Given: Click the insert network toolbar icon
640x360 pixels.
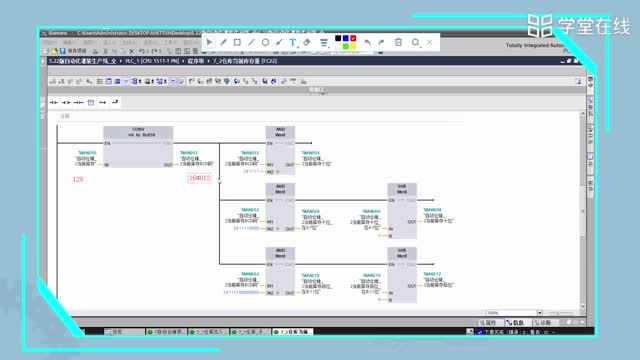Looking at the screenshot, I should 53,82.
